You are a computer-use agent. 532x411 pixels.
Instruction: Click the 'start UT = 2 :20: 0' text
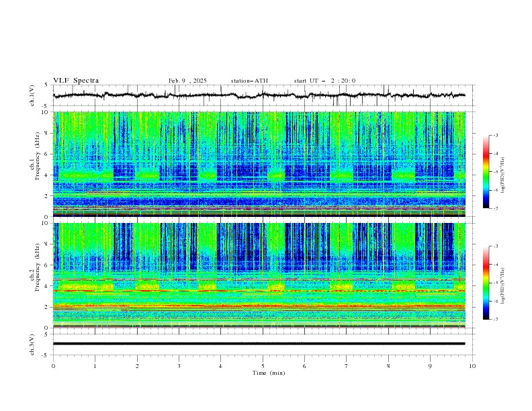[324, 81]
